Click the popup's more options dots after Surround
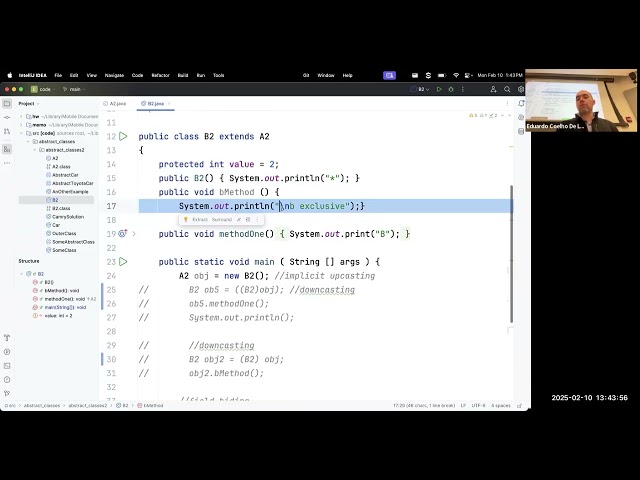 click(257, 220)
